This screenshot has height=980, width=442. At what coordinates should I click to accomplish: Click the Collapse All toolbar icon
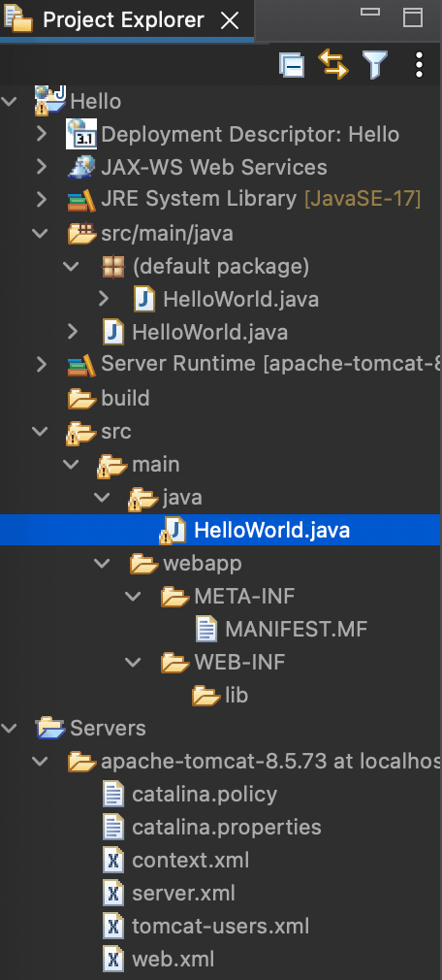pyautogui.click(x=292, y=65)
